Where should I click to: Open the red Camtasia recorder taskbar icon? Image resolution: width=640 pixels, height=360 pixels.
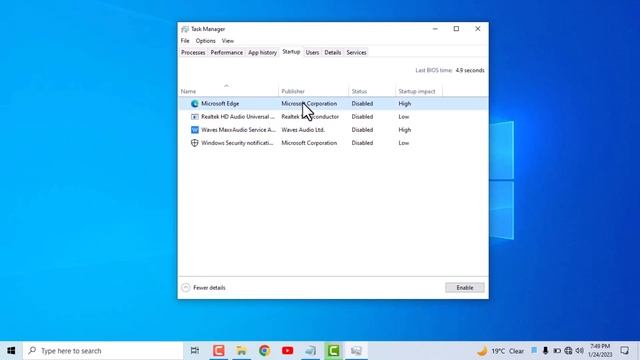click(218, 351)
